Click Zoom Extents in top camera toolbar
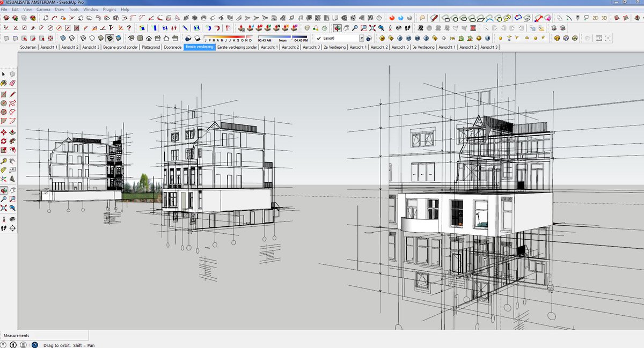The height and width of the screenshot is (348, 644). (372, 28)
